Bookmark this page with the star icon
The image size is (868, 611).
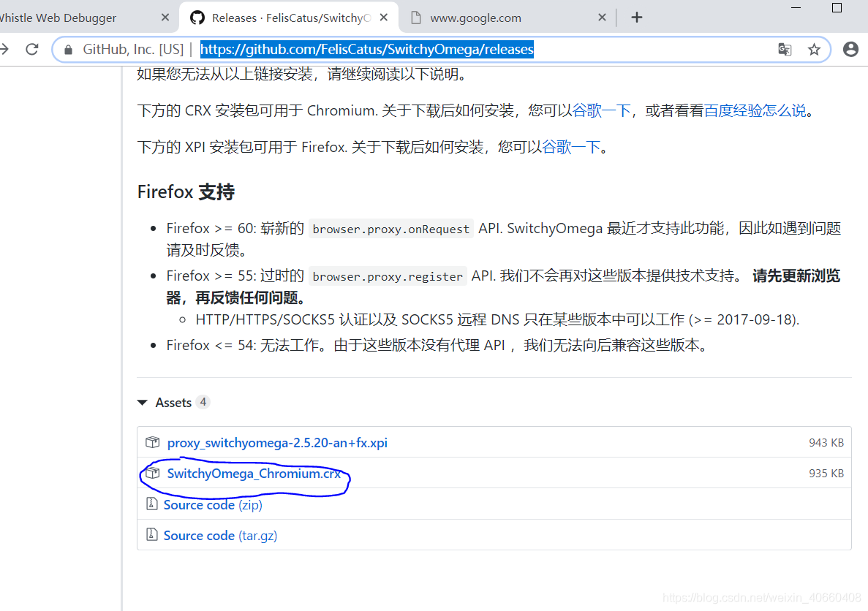pos(814,50)
